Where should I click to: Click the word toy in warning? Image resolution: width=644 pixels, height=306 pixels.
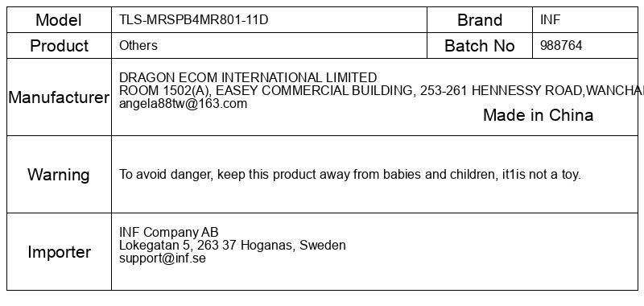[x=572, y=175]
